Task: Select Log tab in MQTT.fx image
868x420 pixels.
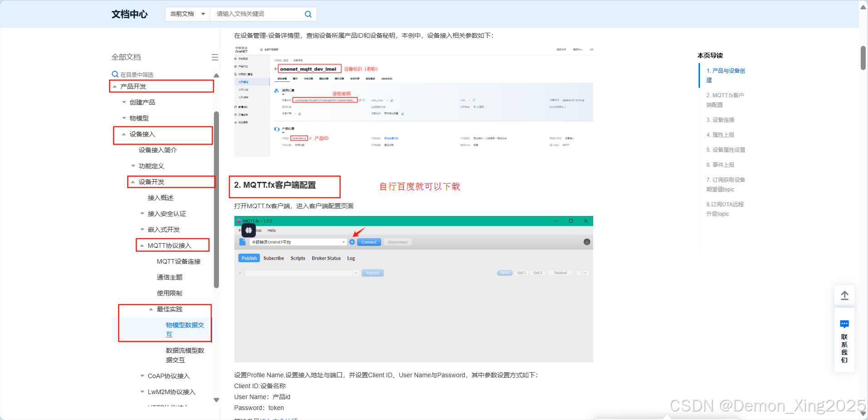Action: click(351, 258)
